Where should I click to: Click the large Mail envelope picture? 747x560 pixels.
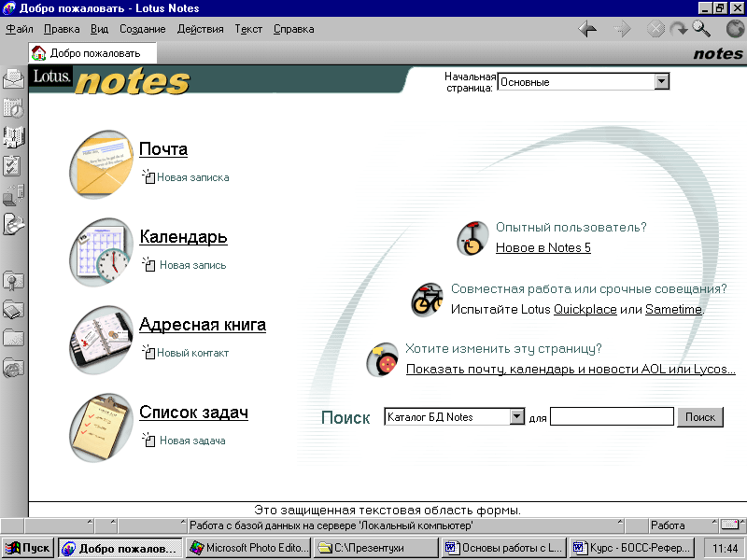pos(102,164)
